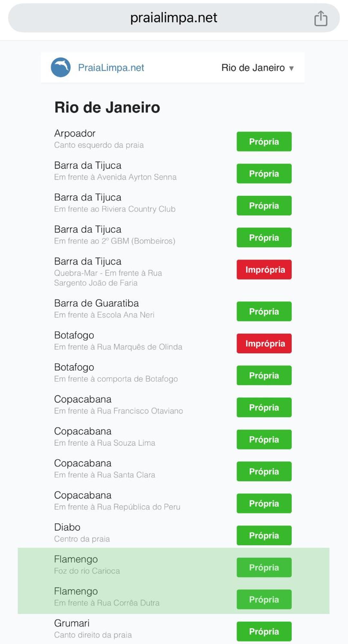The image size is (348, 644).
Task: Click Própria status for Arpoador
Action: click(264, 141)
